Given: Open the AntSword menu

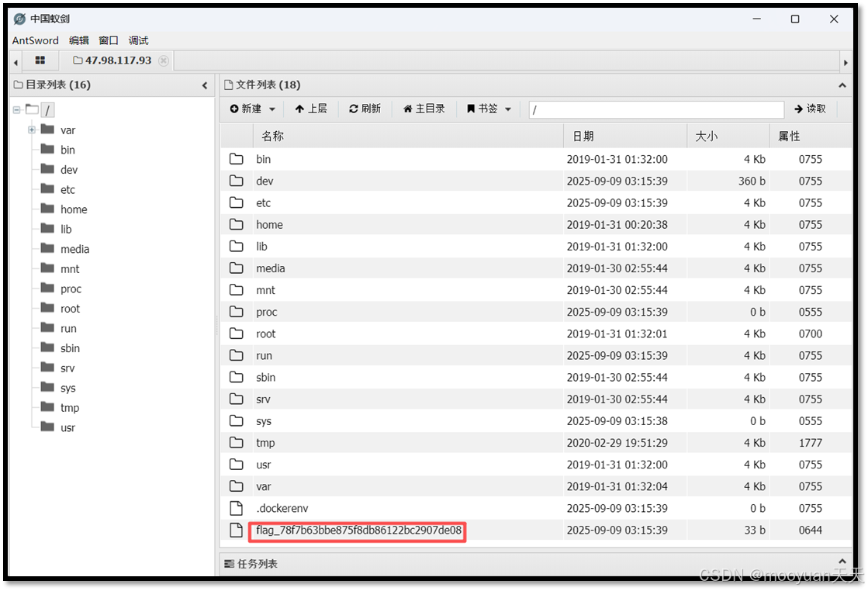Looking at the screenshot, I should [36, 40].
